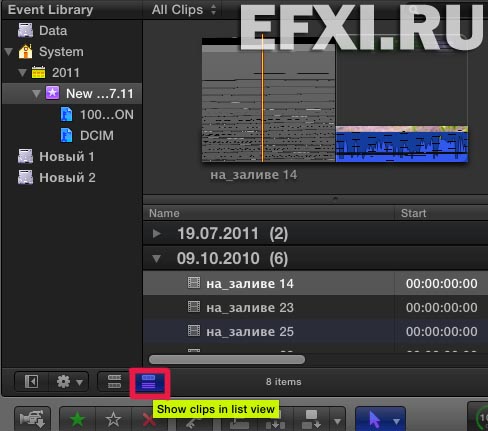Collapse the System drive
This screenshot has width=488, height=431.
[9, 52]
